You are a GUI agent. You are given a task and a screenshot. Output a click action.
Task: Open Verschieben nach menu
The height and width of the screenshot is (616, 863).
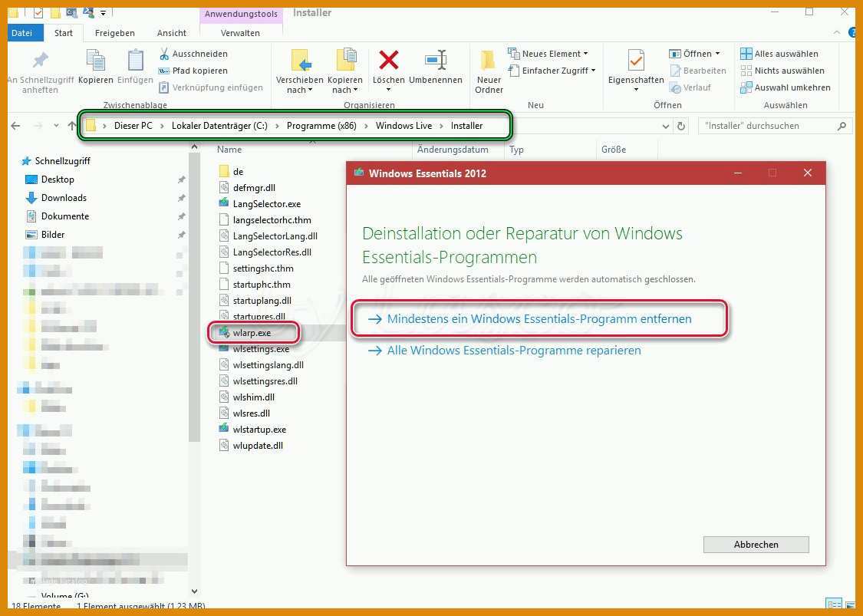(299, 71)
